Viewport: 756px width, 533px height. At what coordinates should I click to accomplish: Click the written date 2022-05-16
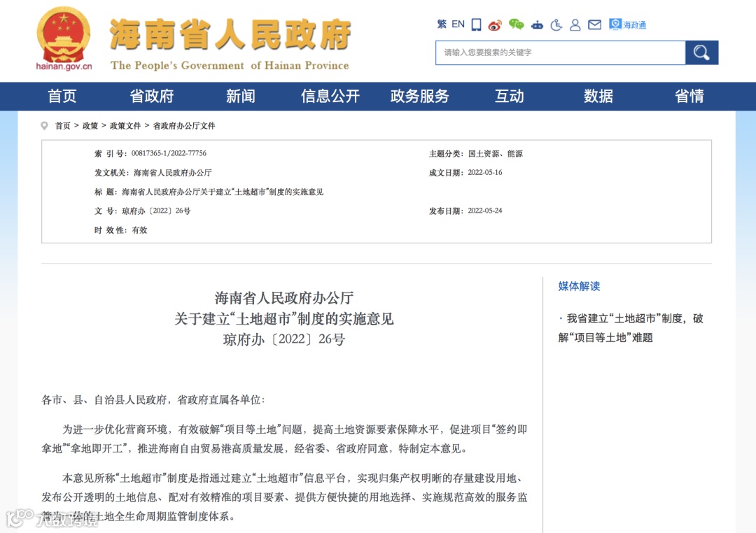click(485, 173)
